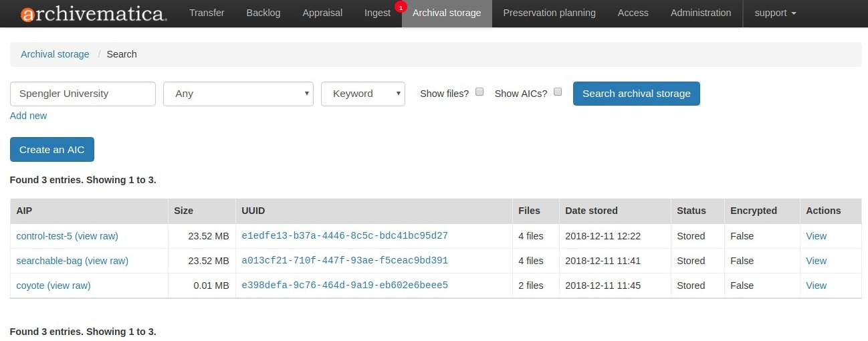Click the red Ingest notification badge
Viewport: 868px width, 341px height.
click(x=401, y=7)
